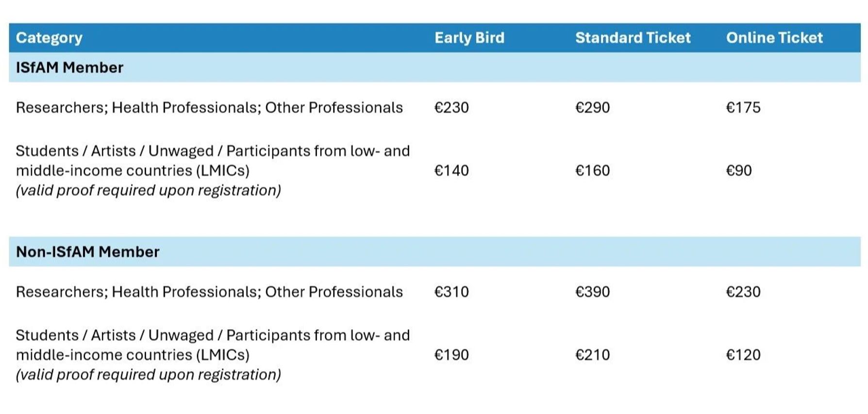Select the €140 early bird price
The width and height of the screenshot is (868, 414).
[451, 170]
